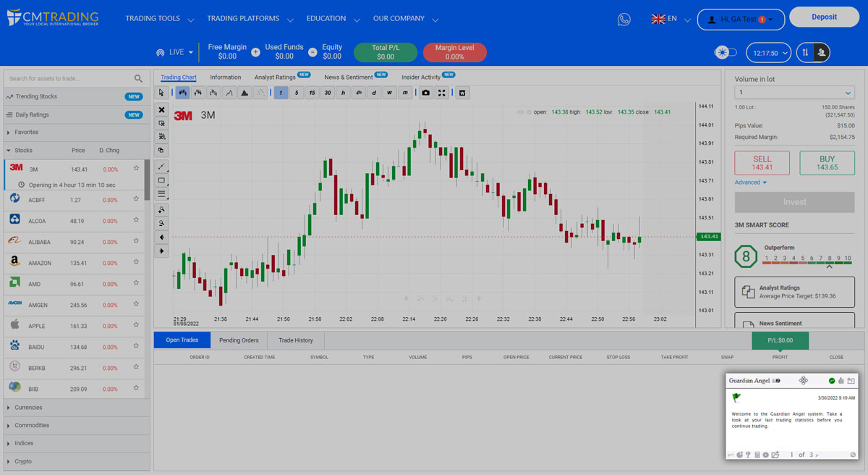
Task: Toggle the light/dark theme switch
Action: pos(725,52)
